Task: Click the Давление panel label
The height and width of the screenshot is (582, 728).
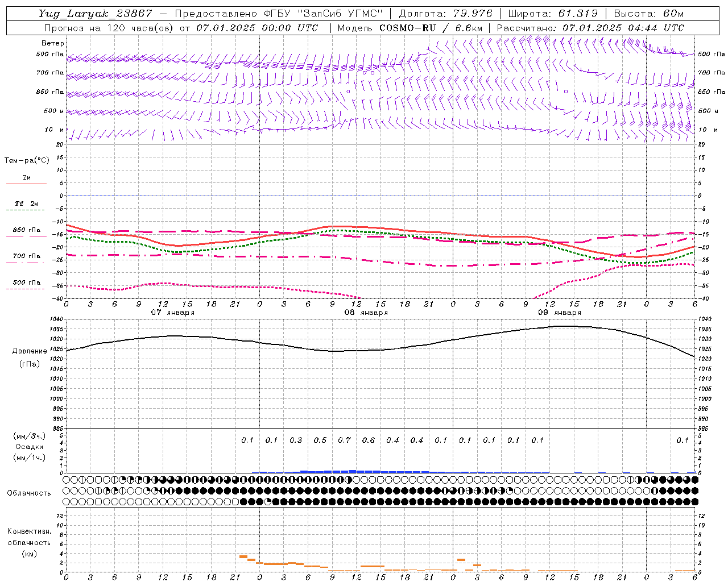Action: click(x=30, y=351)
